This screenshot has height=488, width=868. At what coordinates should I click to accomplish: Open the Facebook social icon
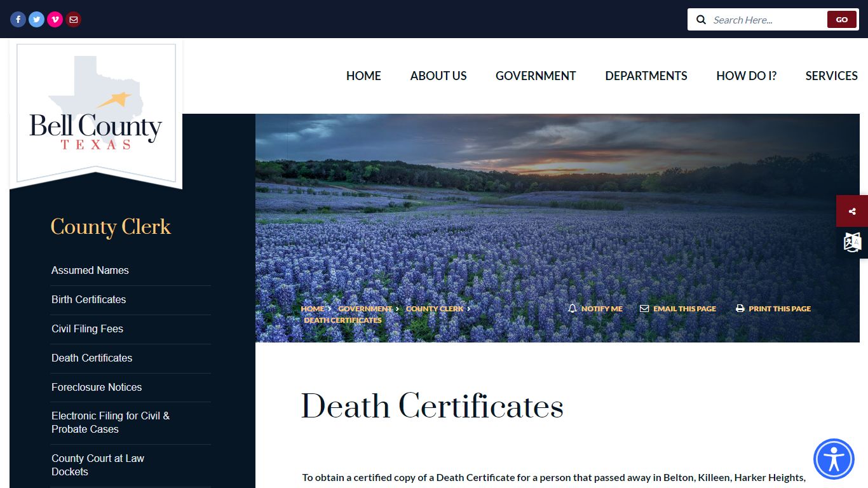(18, 20)
